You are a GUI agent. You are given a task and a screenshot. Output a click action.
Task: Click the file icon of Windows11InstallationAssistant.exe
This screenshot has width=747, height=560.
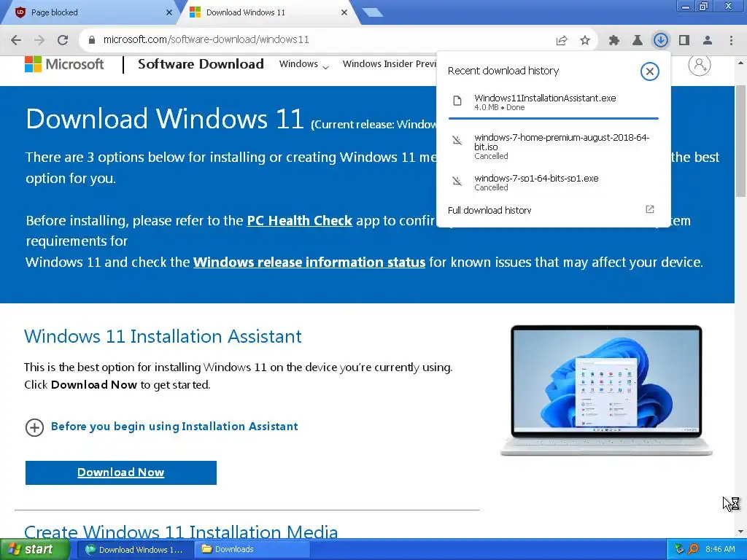point(457,101)
